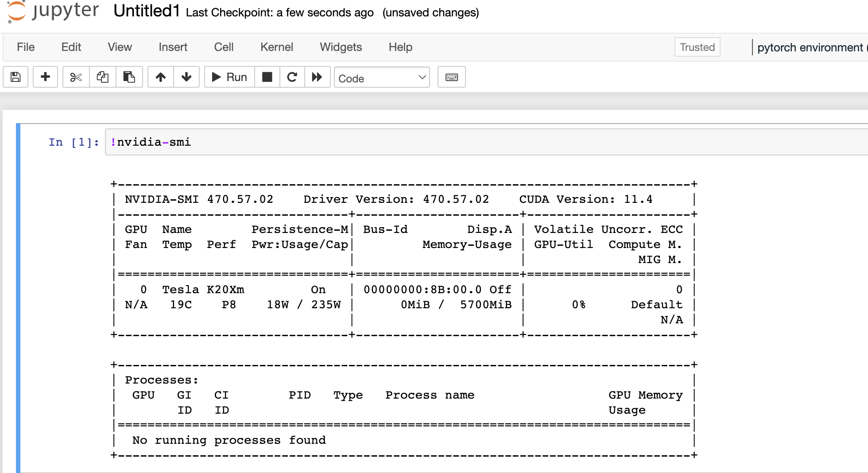Open the Help menu
This screenshot has width=868, height=473.
(x=400, y=47)
